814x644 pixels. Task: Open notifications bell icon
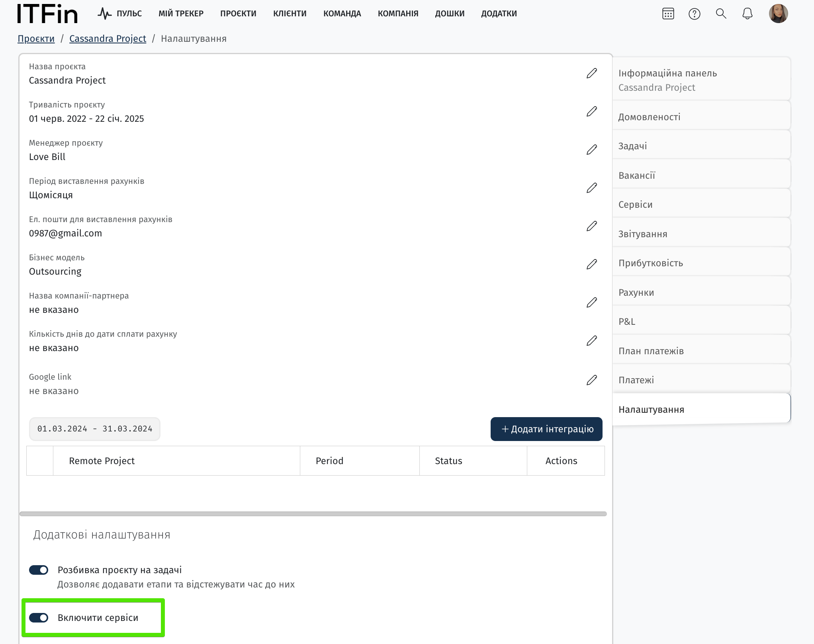[747, 14]
